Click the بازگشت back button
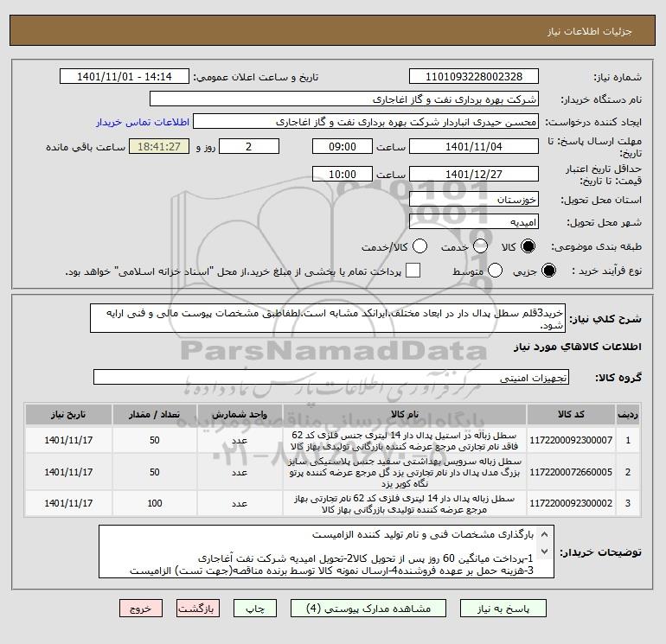 [x=198, y=609]
